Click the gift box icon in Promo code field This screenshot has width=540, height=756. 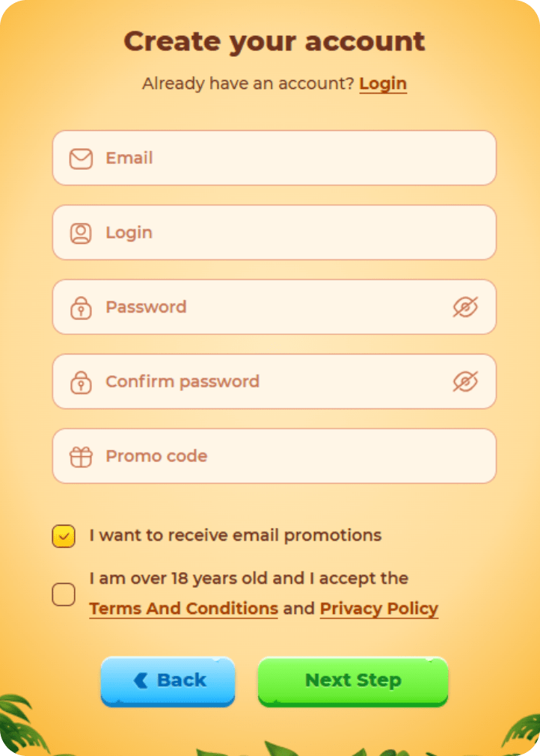81,456
